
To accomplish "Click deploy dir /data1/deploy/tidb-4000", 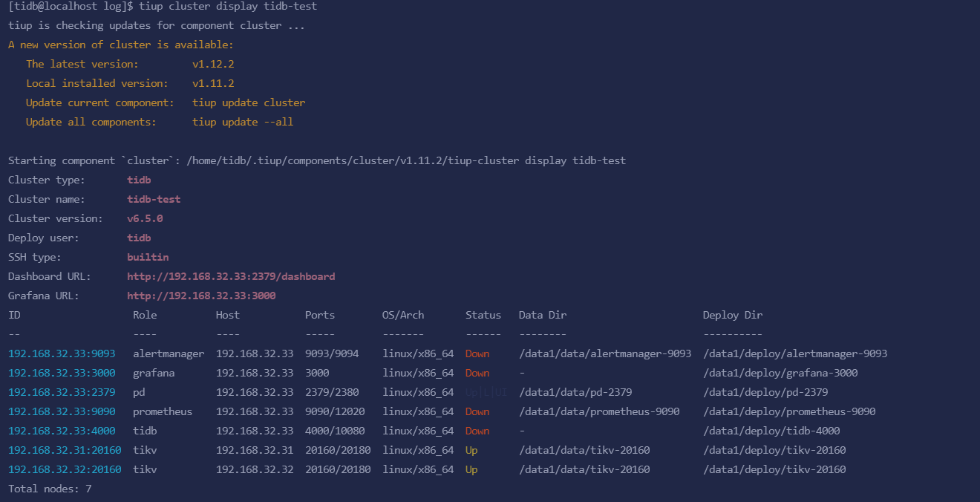I will coord(771,431).
